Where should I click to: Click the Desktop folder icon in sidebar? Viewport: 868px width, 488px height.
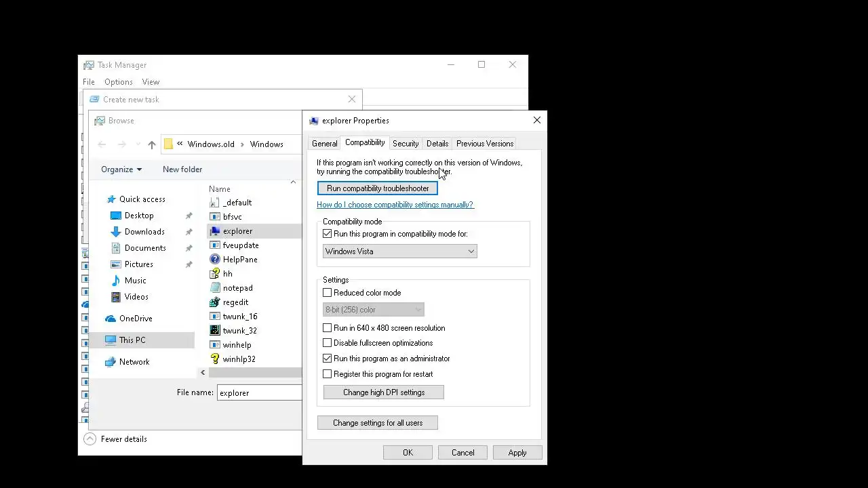point(115,216)
